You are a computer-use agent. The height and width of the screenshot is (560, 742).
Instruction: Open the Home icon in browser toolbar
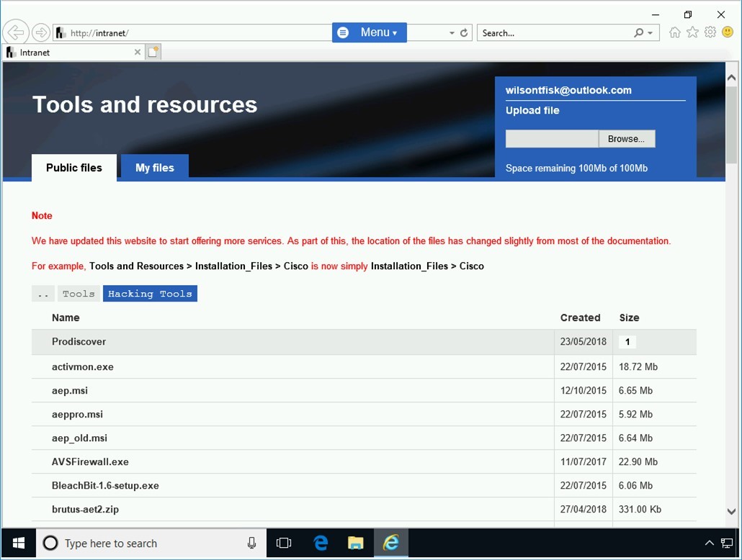pos(674,32)
